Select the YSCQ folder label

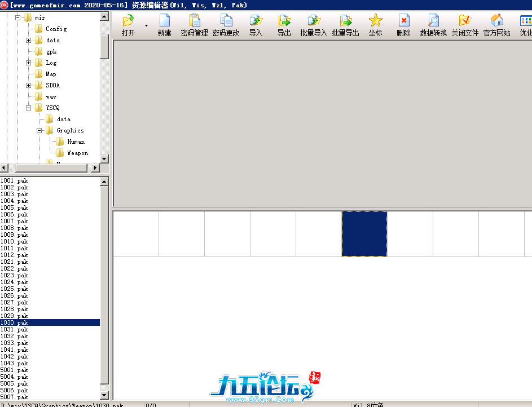click(52, 108)
